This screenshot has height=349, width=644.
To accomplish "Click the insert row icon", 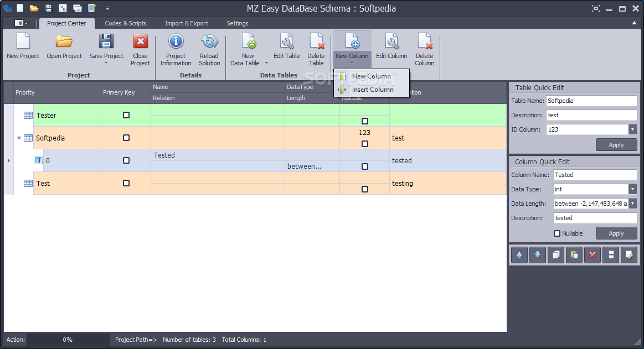I will point(611,255).
